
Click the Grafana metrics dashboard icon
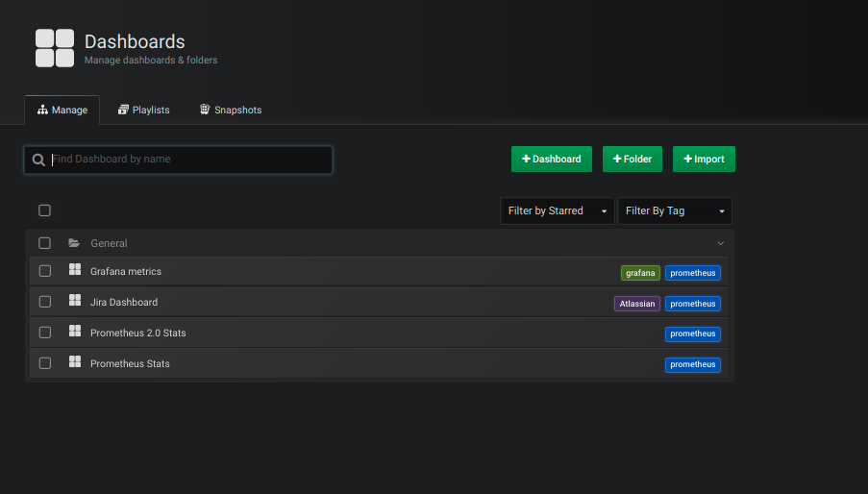click(x=75, y=269)
